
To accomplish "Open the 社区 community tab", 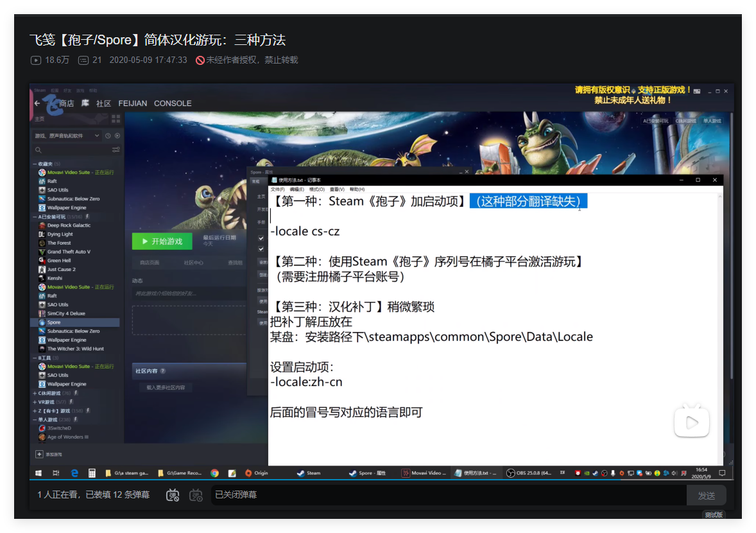I will pos(104,103).
